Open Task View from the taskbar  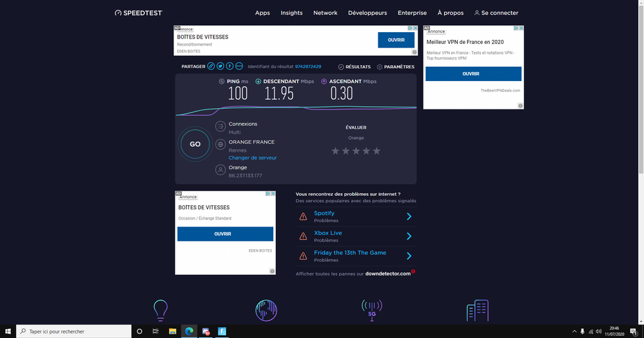point(155,332)
